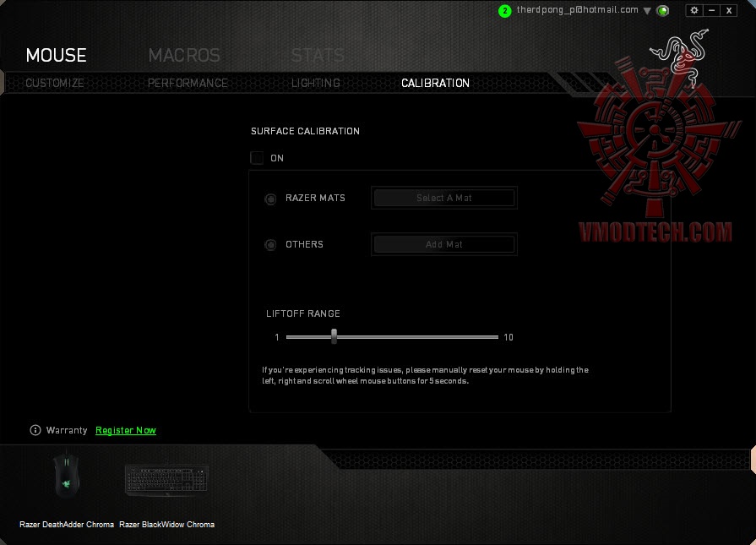Open the Select A Mat dropdown
Viewport: 756px width, 545px height.
coord(444,198)
